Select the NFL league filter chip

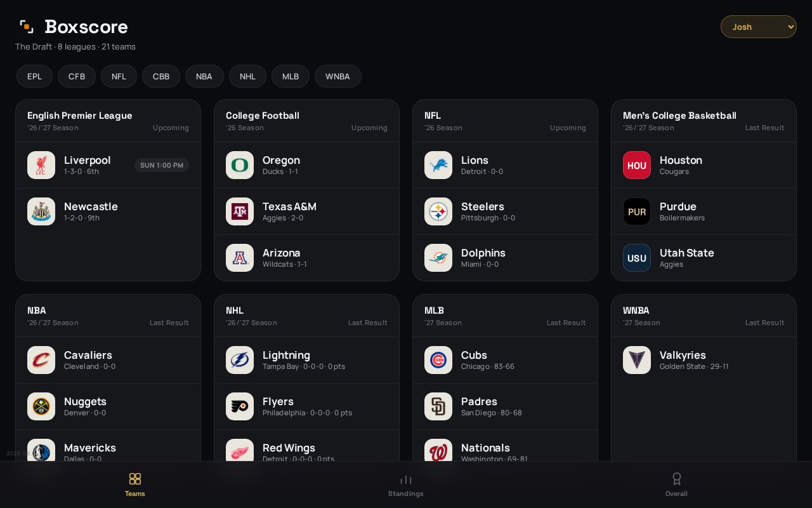click(x=119, y=76)
